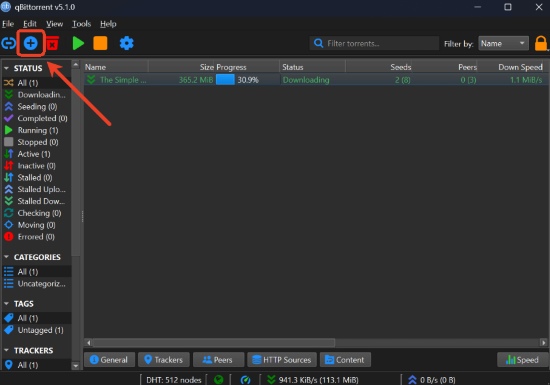Click the sidebar scroll down arrow
The width and height of the screenshot is (550, 385).
pyautogui.click(x=75, y=366)
